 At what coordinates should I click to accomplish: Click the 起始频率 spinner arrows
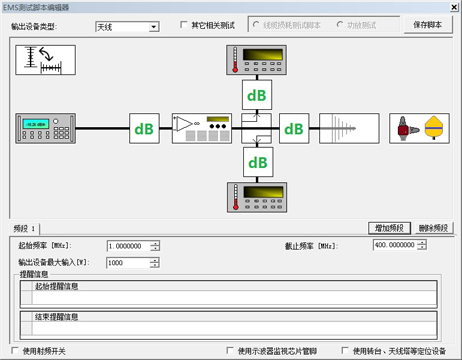[155, 246]
